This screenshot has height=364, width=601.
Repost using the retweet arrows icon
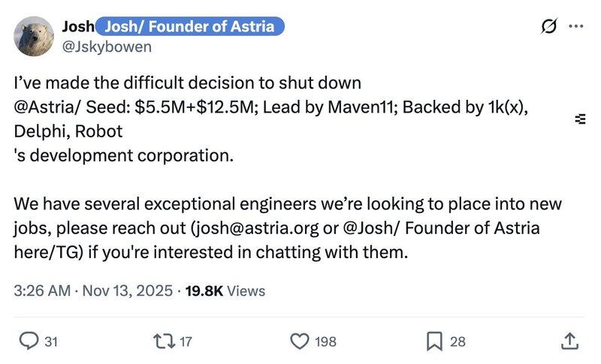tap(163, 341)
